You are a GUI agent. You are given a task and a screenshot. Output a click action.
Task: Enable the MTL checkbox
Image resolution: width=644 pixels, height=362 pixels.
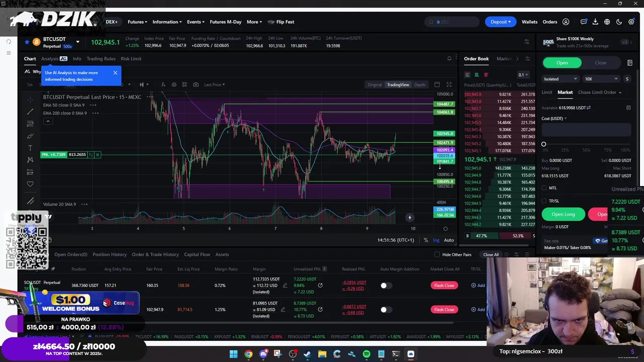pos(544,188)
